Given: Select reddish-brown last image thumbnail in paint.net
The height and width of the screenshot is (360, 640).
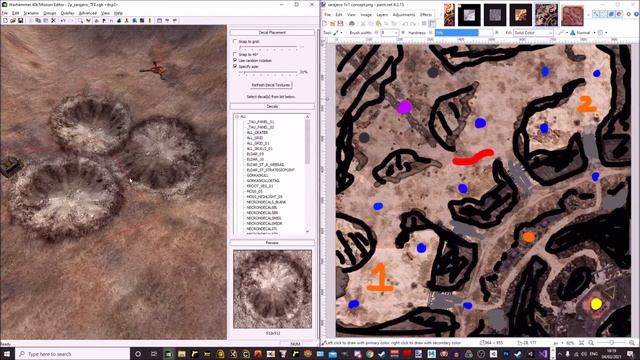Looking at the screenshot, I should (x=572, y=16).
